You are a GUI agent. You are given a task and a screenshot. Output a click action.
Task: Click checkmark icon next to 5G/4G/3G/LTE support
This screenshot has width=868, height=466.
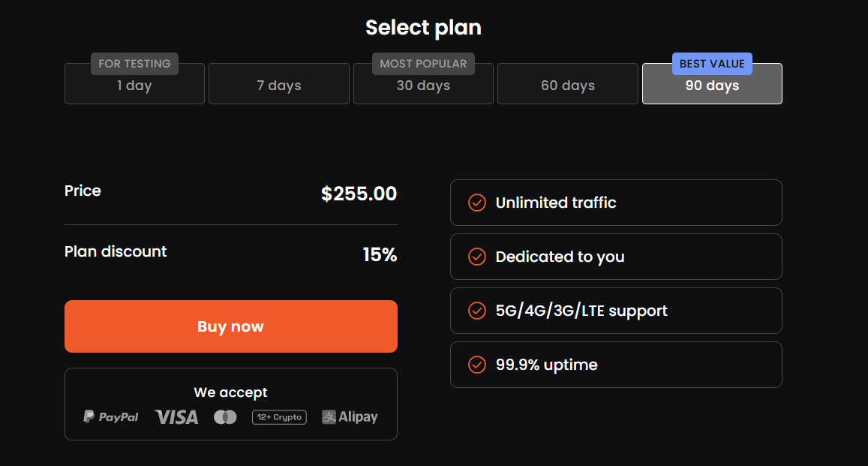477,311
